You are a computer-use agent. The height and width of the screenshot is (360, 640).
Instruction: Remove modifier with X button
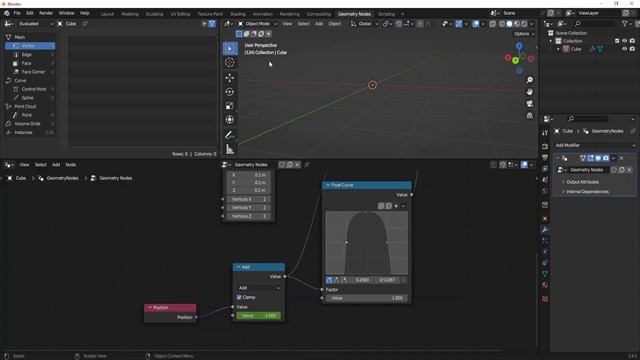coord(622,158)
